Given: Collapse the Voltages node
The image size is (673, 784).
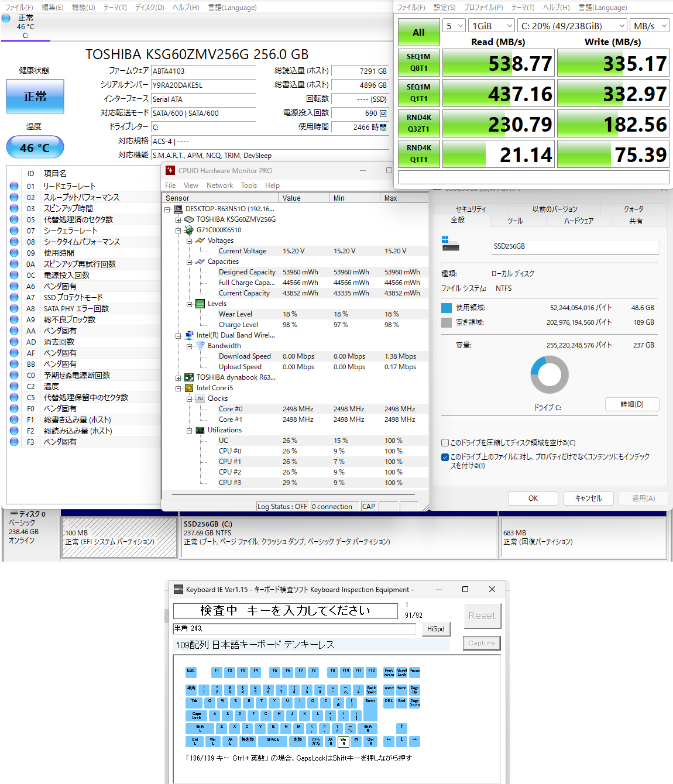Looking at the screenshot, I should tap(189, 241).
